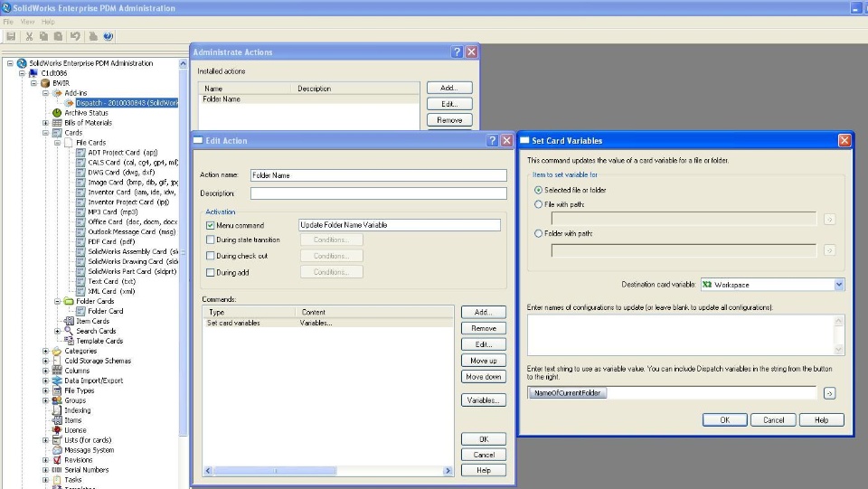
Task: Click the BWIR vault icon
Action: [x=45, y=83]
